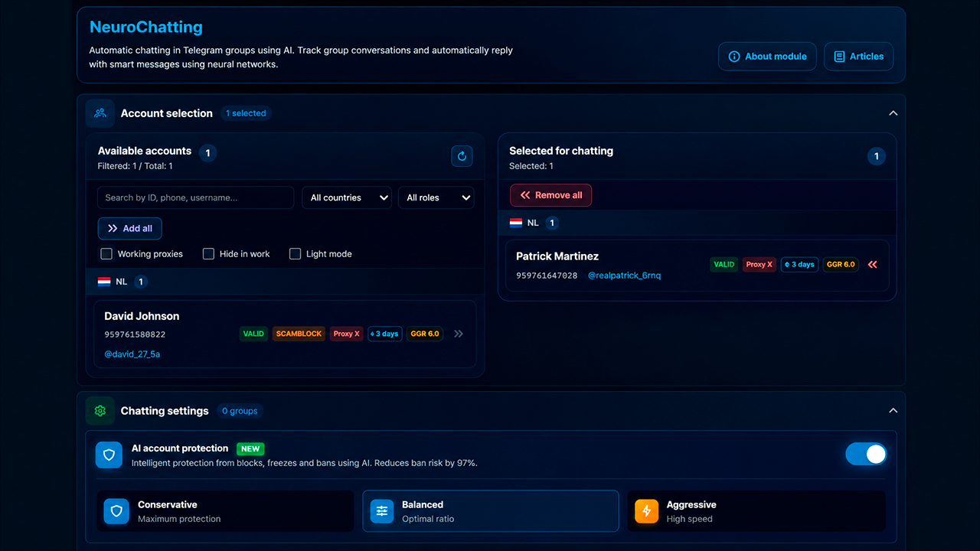Select the Conservative protection mode
The width and height of the screenshot is (980, 551).
tap(225, 511)
